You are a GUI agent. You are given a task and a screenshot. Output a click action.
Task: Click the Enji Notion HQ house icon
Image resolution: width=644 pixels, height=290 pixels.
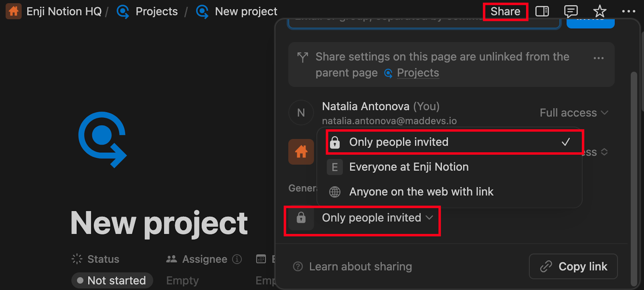(x=13, y=11)
